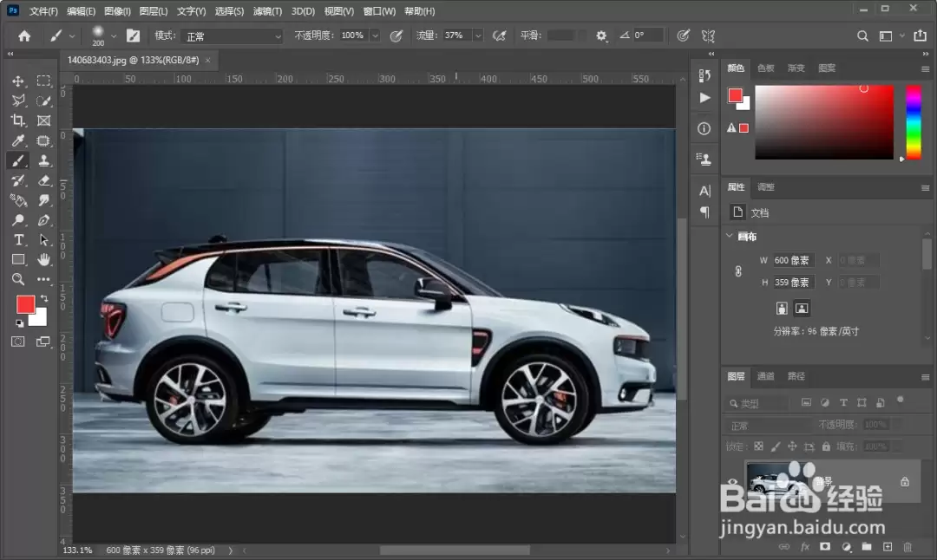Image resolution: width=937 pixels, height=560 pixels.
Task: Click the Home icon in options bar
Action: pyautogui.click(x=24, y=36)
